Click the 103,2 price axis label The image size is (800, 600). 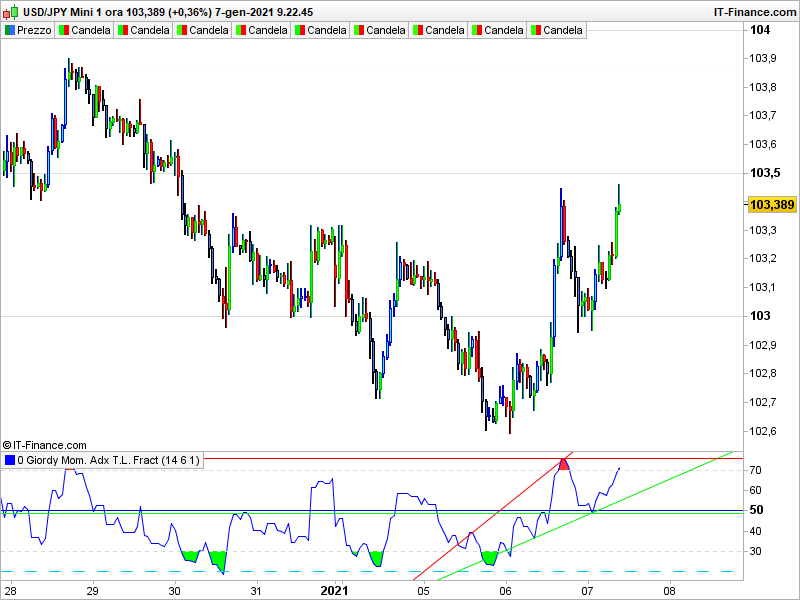click(x=763, y=258)
